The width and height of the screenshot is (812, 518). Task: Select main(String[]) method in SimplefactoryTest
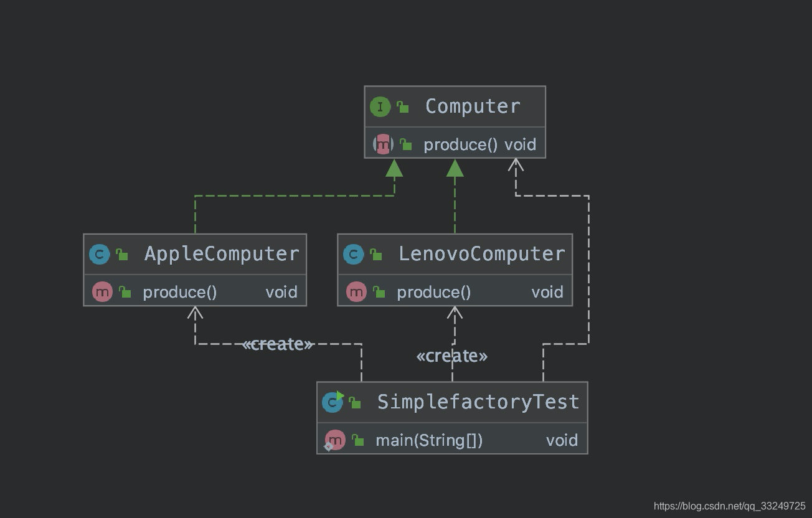coord(429,440)
